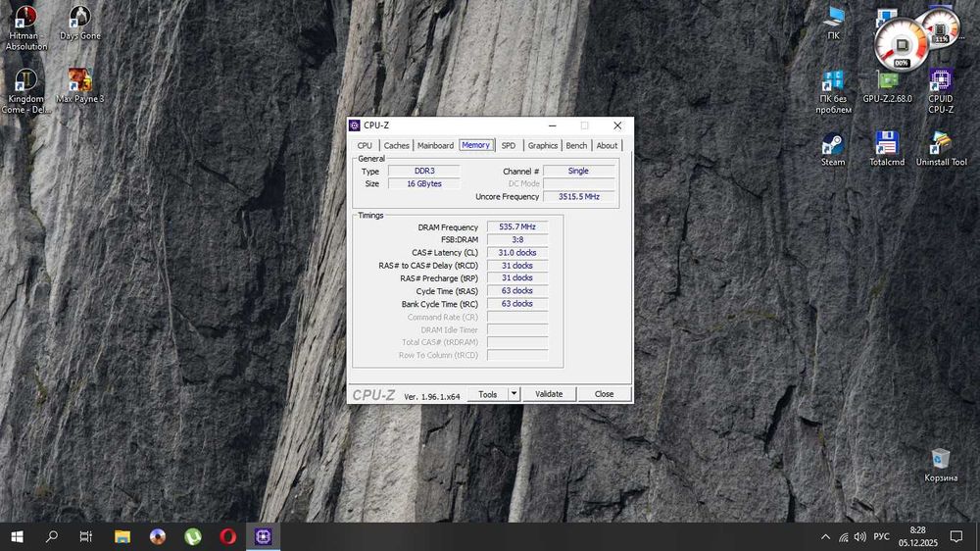Open taskbar search magnifier
980x551 pixels.
click(52, 536)
